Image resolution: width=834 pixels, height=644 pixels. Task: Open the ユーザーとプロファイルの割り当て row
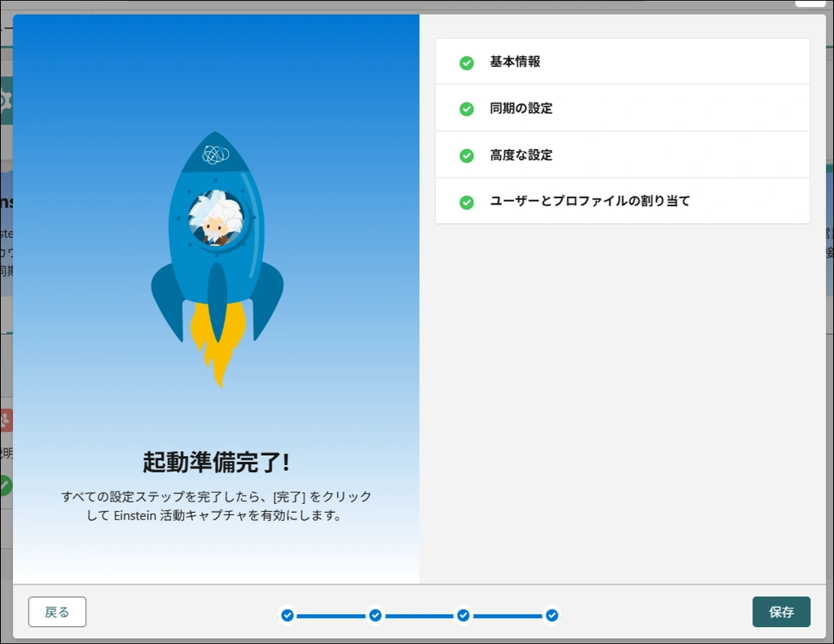point(622,201)
